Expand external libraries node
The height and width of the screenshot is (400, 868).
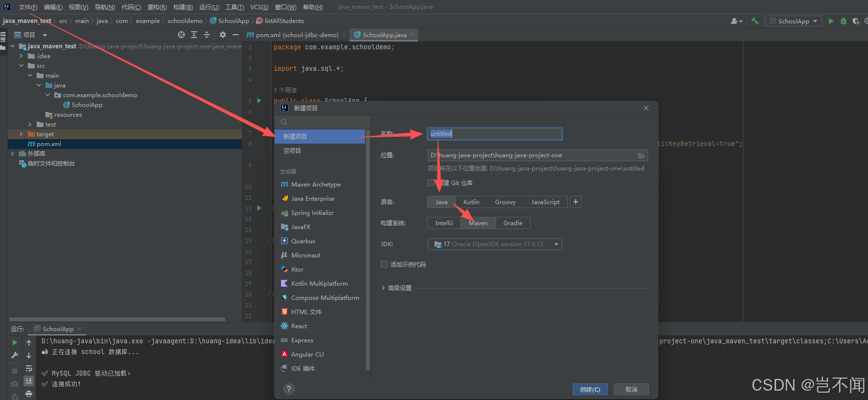click(12, 153)
